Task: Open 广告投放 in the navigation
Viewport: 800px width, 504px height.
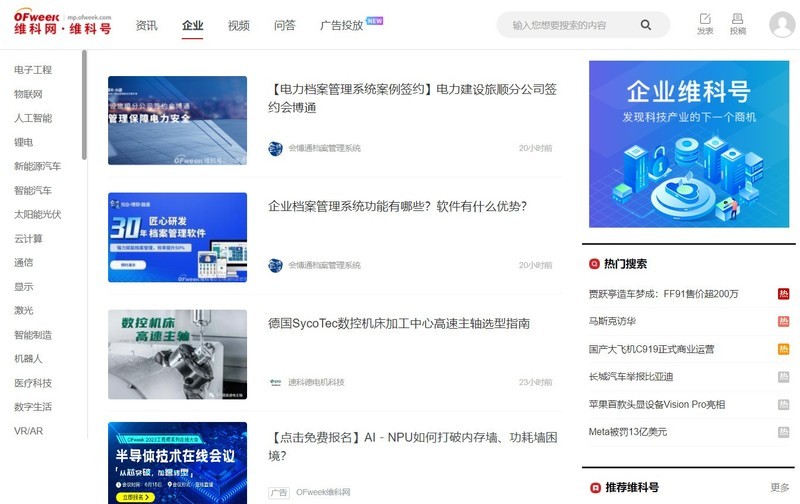Action: coord(341,25)
